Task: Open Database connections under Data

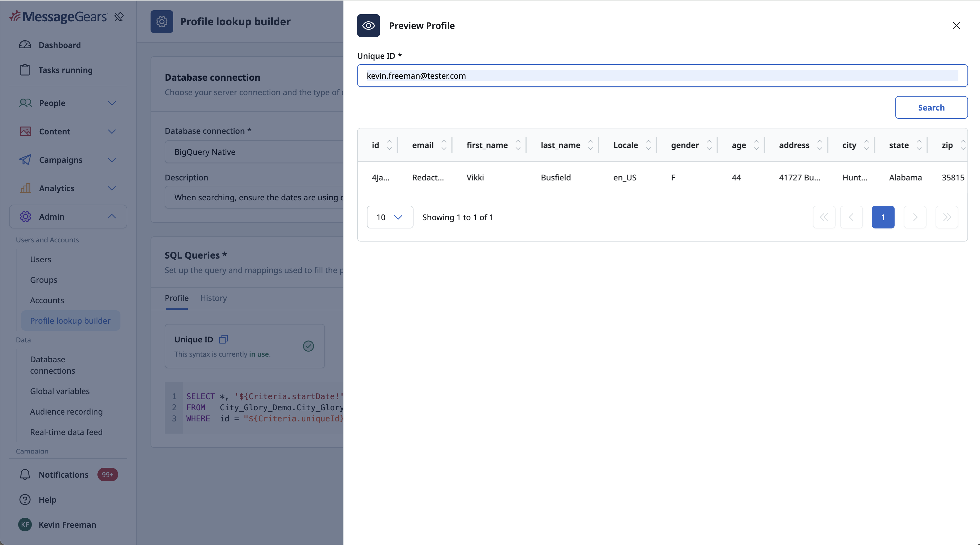Action: (x=53, y=365)
